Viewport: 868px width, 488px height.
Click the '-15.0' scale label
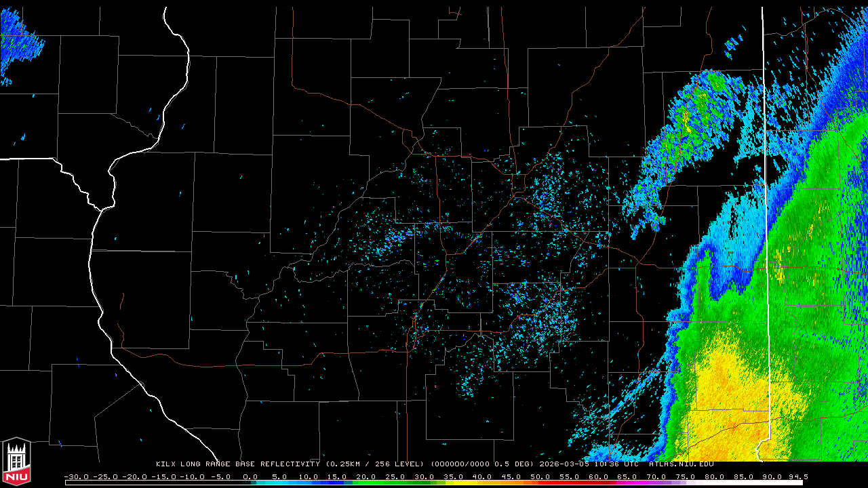coord(163,476)
